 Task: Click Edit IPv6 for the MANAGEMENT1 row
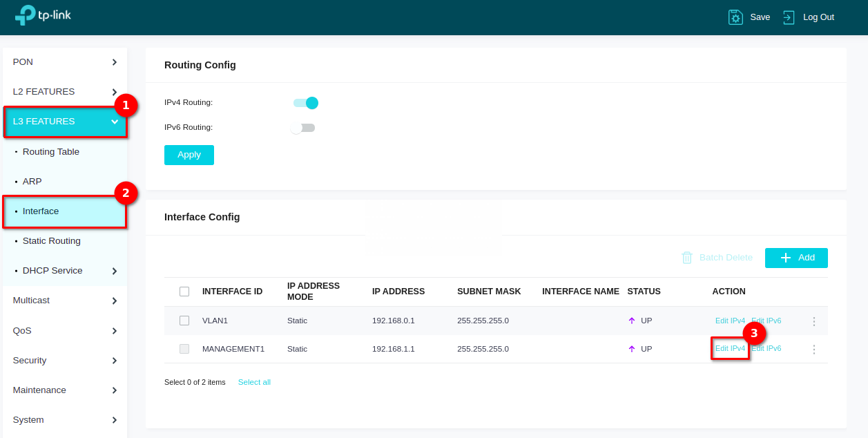(x=768, y=349)
